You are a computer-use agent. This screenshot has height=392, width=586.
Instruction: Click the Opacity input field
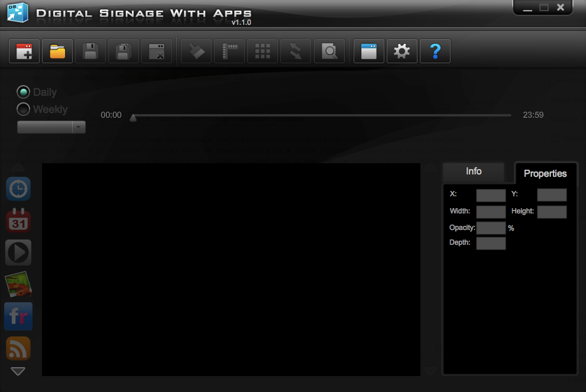(491, 228)
